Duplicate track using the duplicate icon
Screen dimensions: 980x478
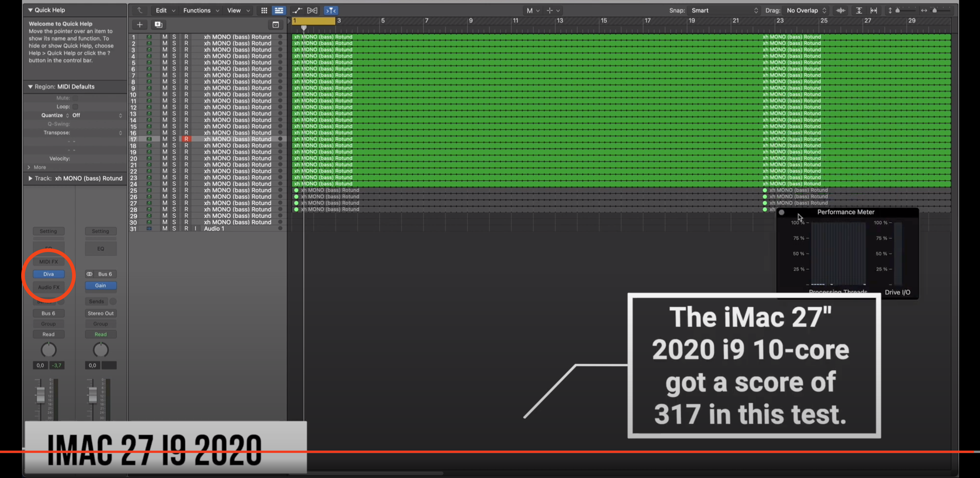coord(158,25)
